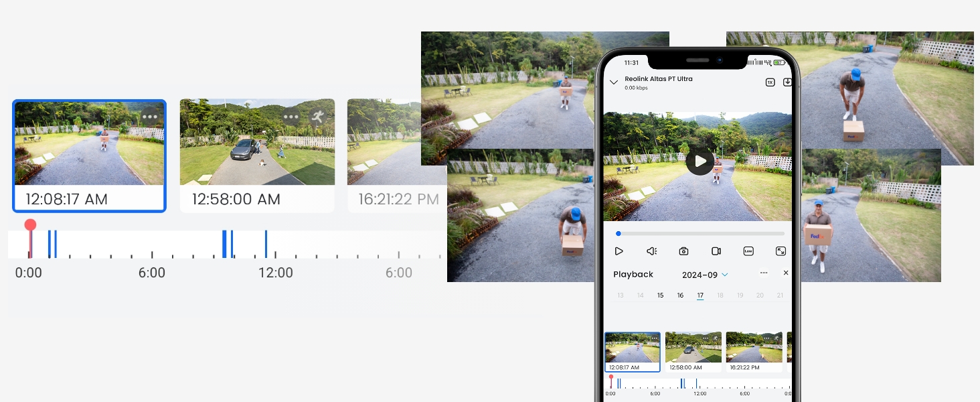The image size is (980, 402).
Task: Select day 15 in the date row
Action: click(660, 295)
